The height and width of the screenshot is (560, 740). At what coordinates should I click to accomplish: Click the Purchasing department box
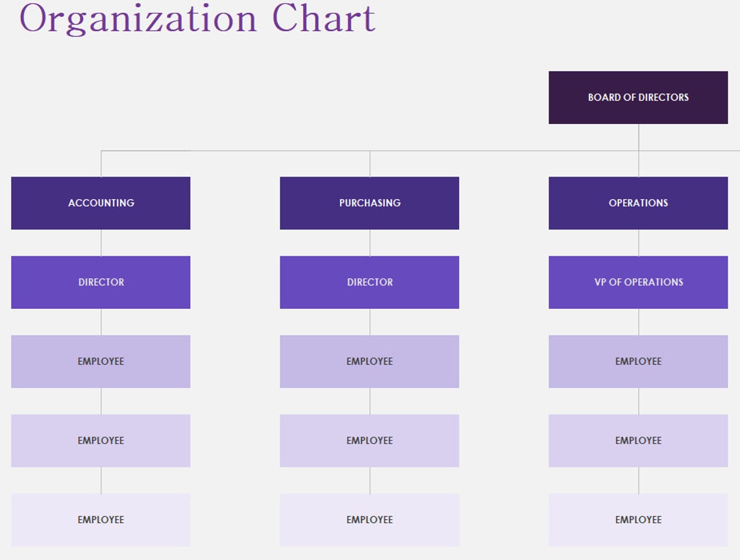pos(369,202)
